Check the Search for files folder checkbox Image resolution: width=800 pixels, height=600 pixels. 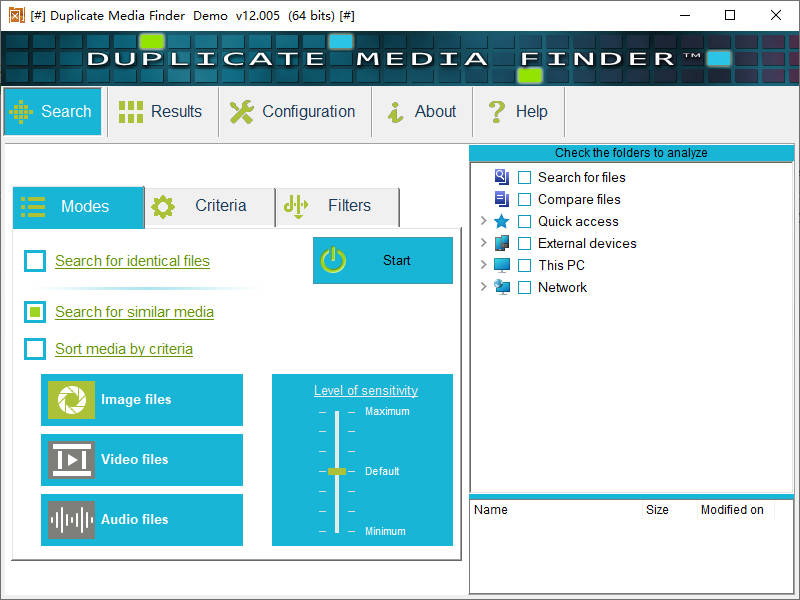pos(524,178)
